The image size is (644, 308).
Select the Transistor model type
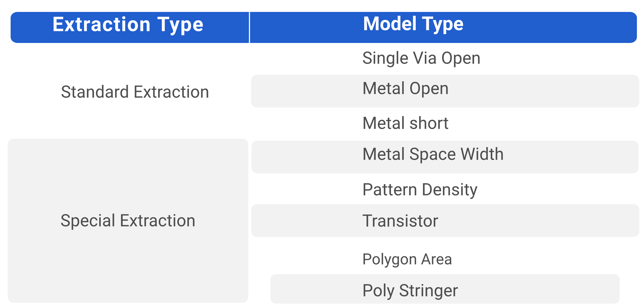[400, 221]
